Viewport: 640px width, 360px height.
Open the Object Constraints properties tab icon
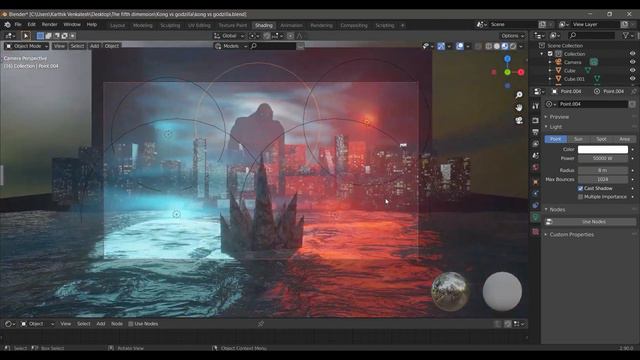536,205
